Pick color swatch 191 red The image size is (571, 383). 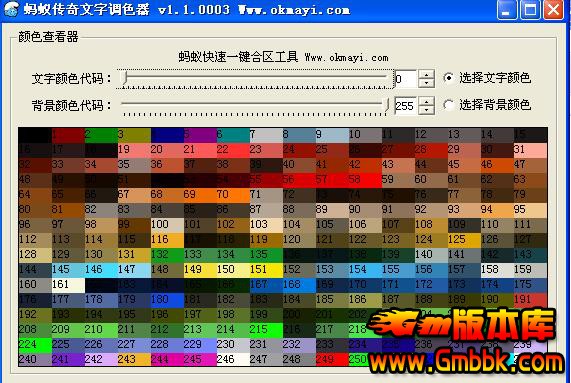[530, 300]
